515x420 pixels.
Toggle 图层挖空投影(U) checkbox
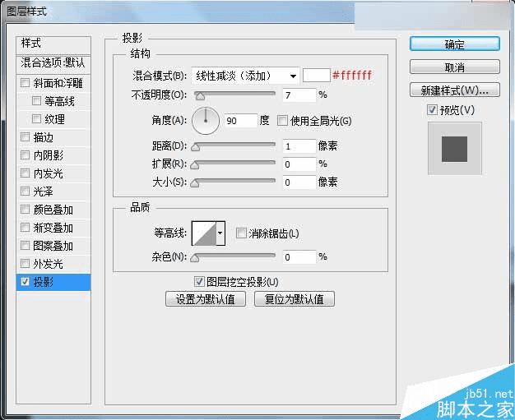(x=199, y=282)
